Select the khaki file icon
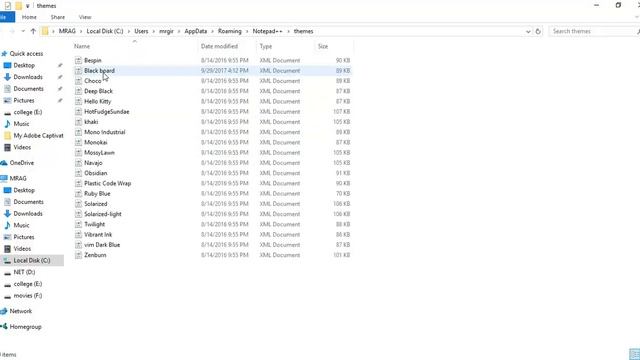640x360 pixels. 78,122
